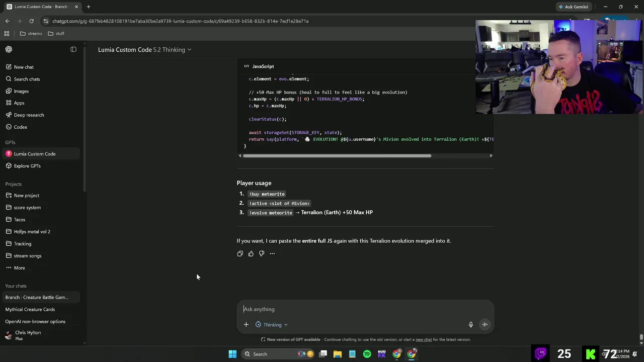Click the plus attach button
The height and width of the screenshot is (362, 644).
pos(246,325)
